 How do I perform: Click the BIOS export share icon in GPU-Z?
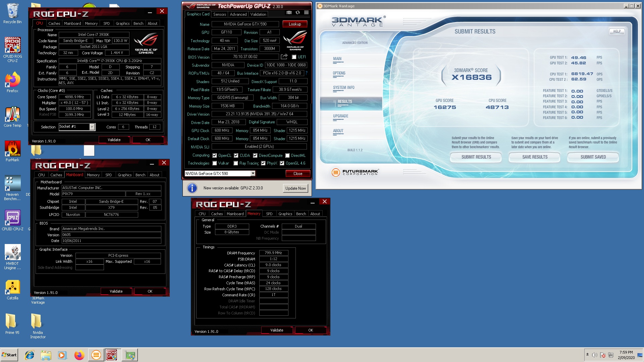284,57
